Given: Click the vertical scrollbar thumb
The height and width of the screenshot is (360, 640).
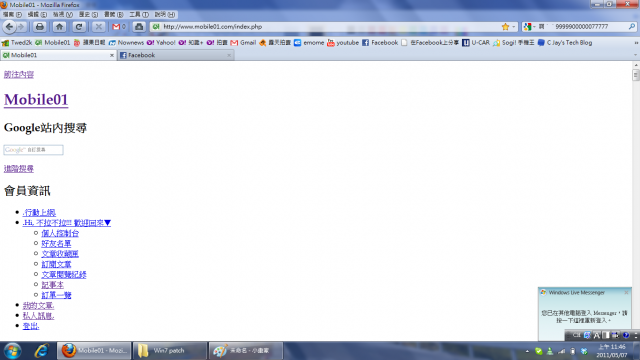Looking at the screenshot, I should 636,75.
